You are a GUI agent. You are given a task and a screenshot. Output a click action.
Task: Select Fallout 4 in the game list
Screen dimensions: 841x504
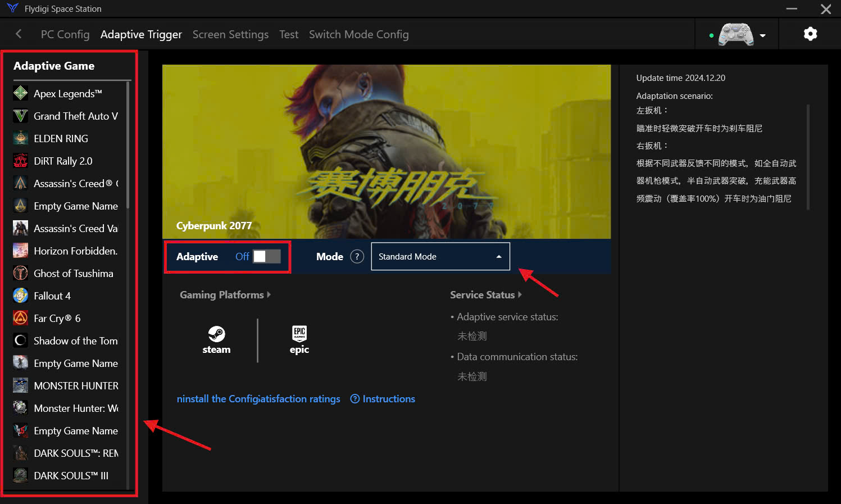click(x=52, y=296)
